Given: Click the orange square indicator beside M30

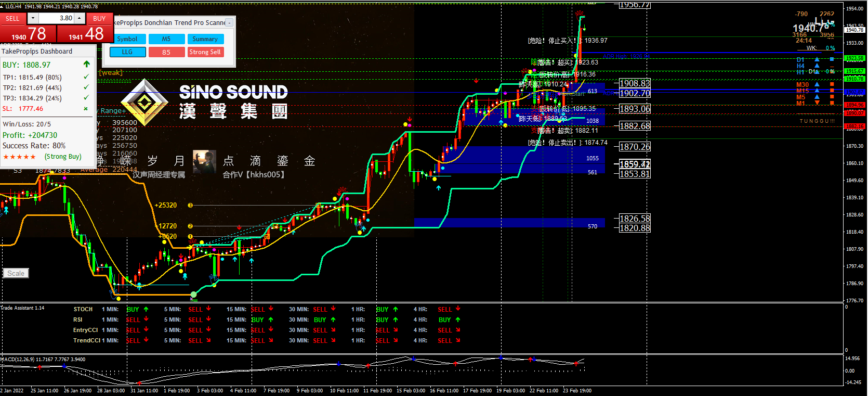Looking at the screenshot, I should tap(832, 84).
